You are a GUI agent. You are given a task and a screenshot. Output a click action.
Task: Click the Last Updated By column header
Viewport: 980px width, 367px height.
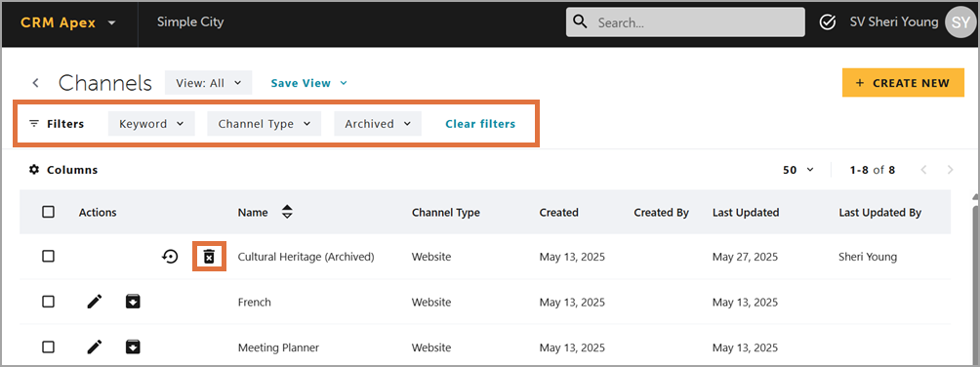880,213
